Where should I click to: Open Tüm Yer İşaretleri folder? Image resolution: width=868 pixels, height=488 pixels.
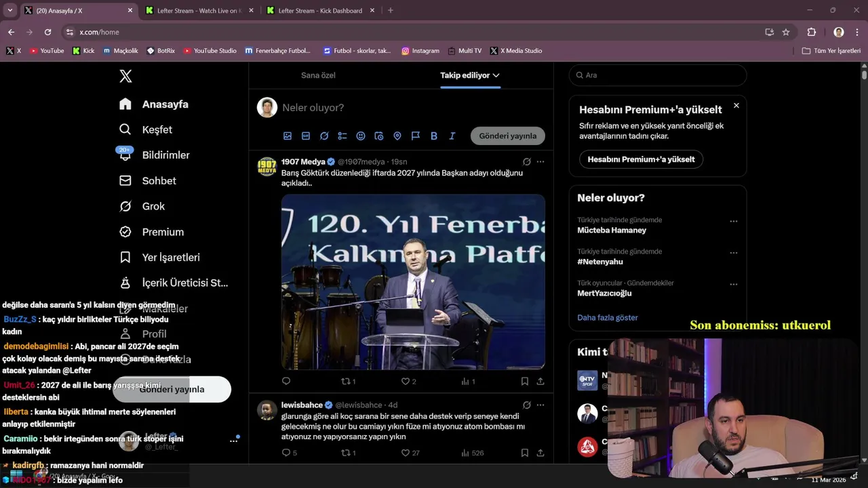point(831,51)
